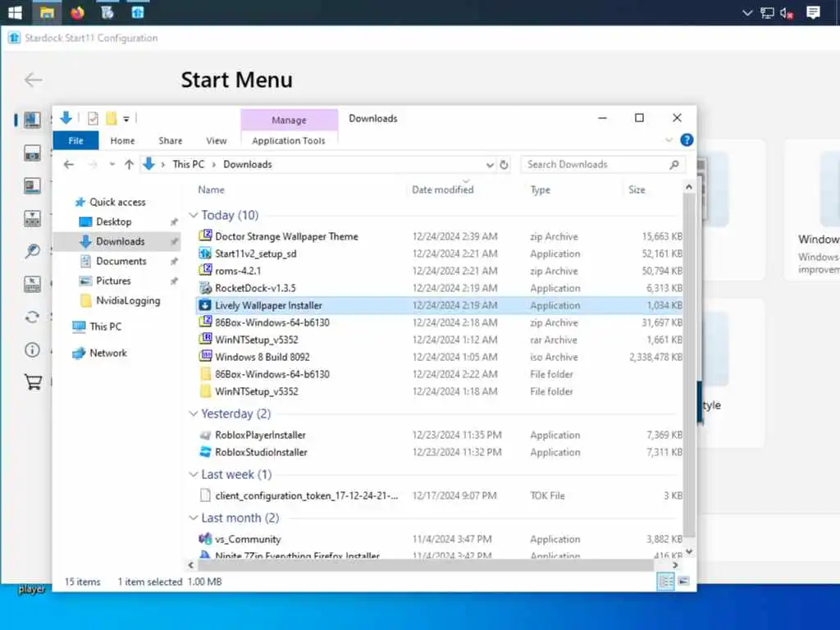
Task: Collapse the Today (10) group
Action: [194, 215]
